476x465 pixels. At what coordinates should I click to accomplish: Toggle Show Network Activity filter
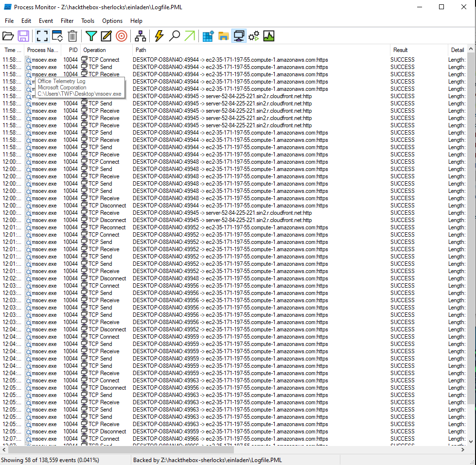(238, 36)
